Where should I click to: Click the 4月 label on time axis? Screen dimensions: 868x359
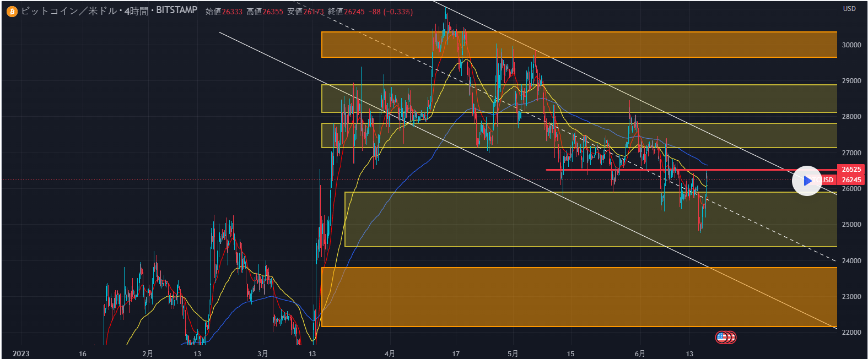tap(390, 353)
